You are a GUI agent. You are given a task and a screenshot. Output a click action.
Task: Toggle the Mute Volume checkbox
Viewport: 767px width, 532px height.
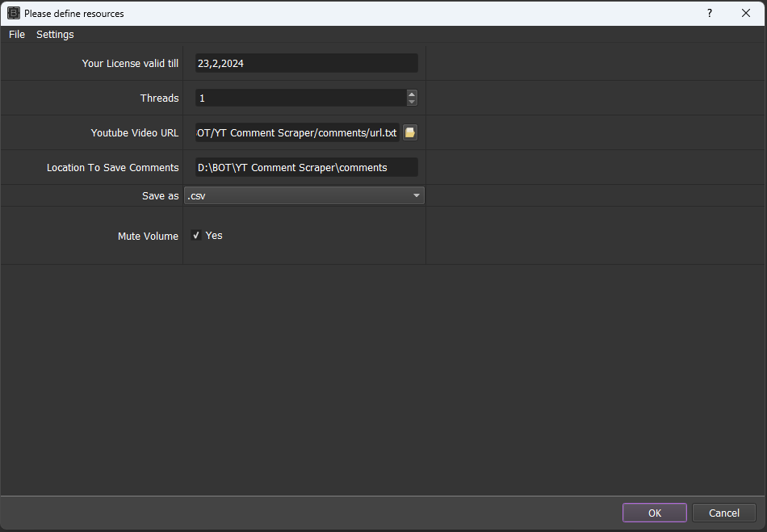[196, 236]
